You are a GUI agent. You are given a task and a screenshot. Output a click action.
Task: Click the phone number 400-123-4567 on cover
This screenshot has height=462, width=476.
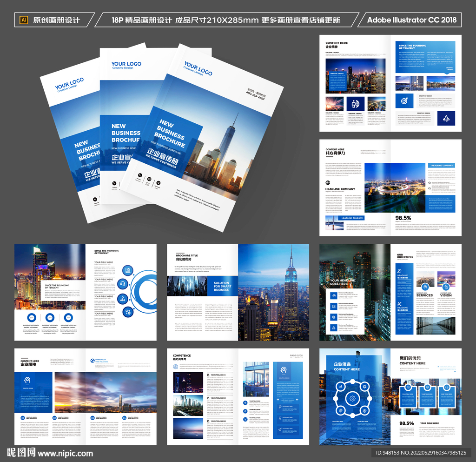255,96
